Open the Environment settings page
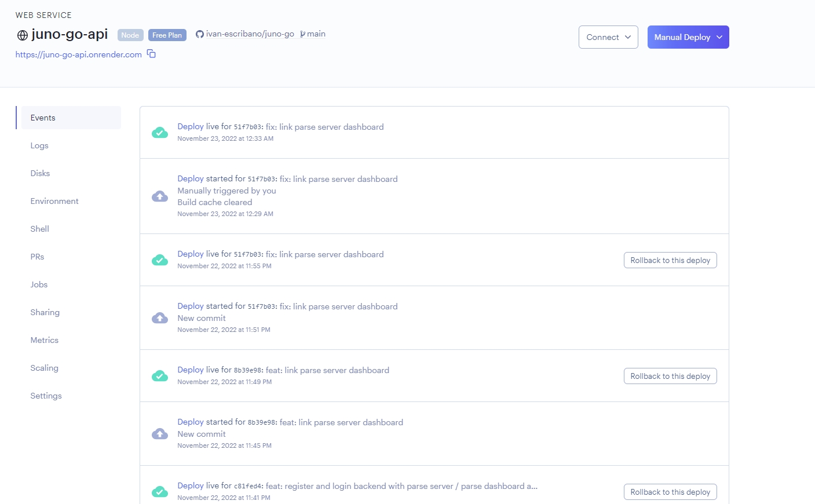The image size is (815, 504). click(x=54, y=201)
